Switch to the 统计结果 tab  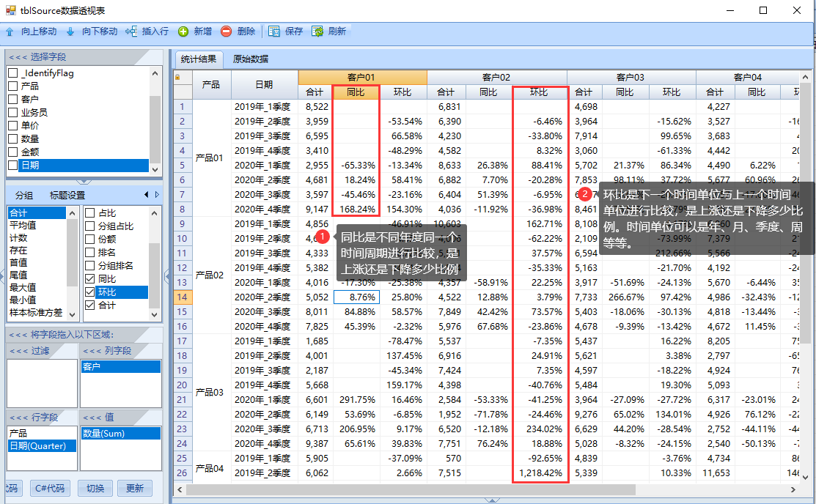[x=199, y=59]
